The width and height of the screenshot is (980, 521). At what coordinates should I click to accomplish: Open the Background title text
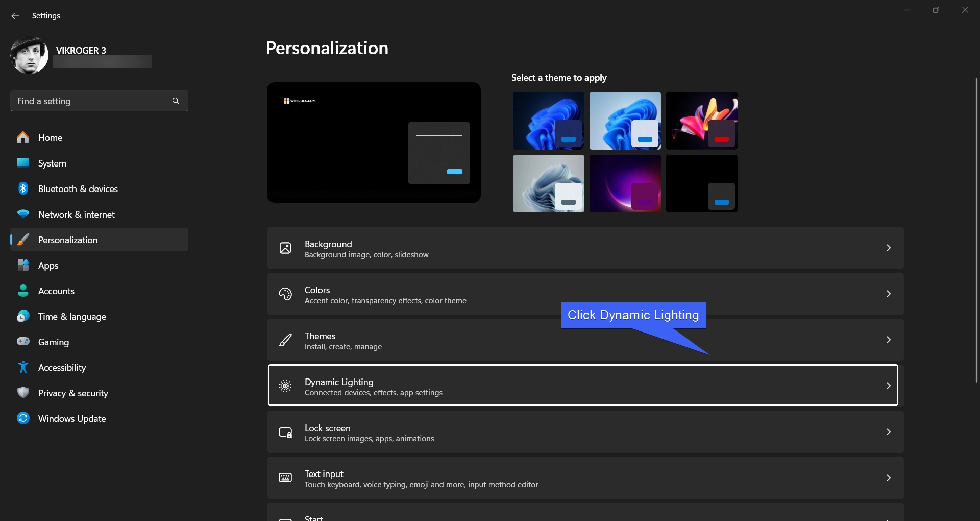328,244
